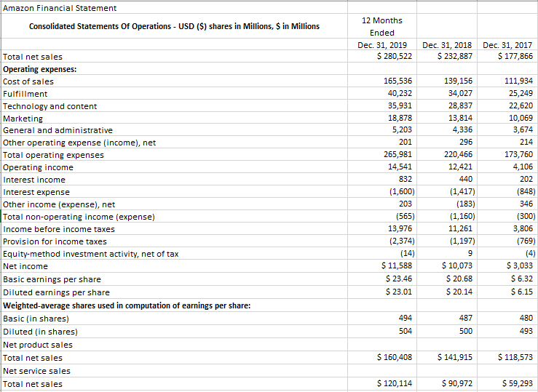The height and width of the screenshot is (392, 538).
Task: Click 'Other income (expense), net' label
Action: tap(59, 204)
